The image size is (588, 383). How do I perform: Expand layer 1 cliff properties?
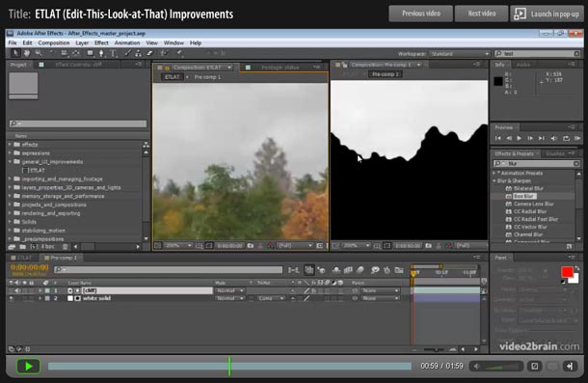pyautogui.click(x=40, y=290)
